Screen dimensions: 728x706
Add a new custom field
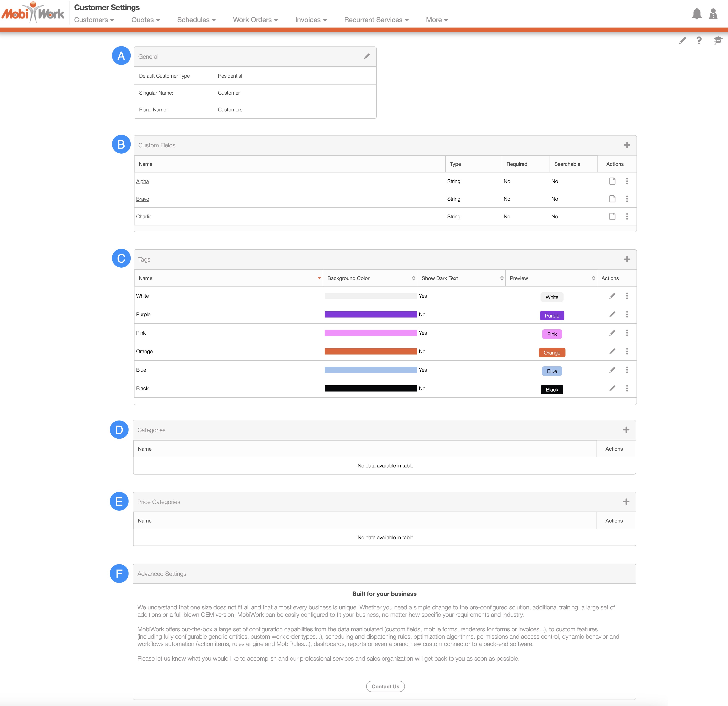click(x=627, y=145)
